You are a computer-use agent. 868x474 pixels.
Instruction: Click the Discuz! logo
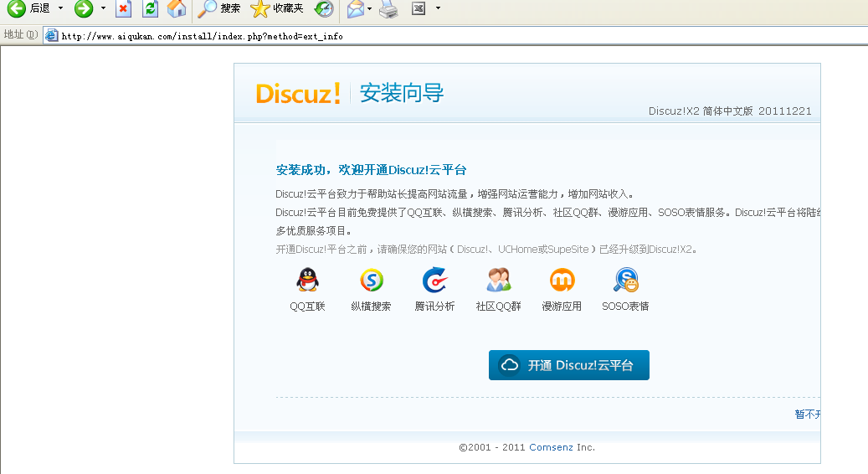click(298, 93)
